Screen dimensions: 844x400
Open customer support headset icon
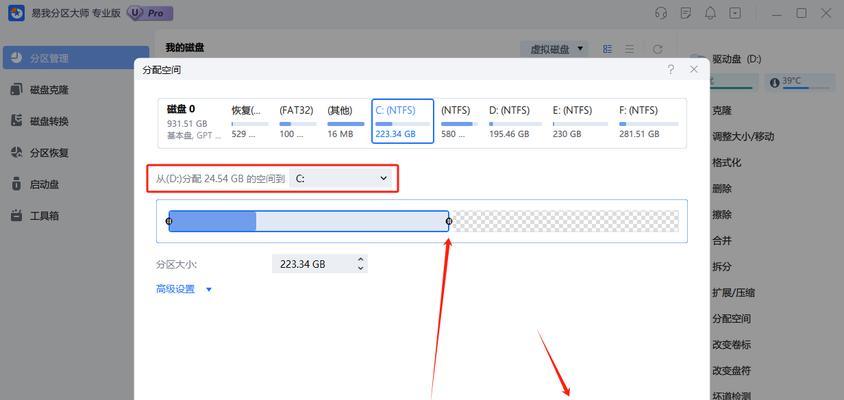point(661,13)
